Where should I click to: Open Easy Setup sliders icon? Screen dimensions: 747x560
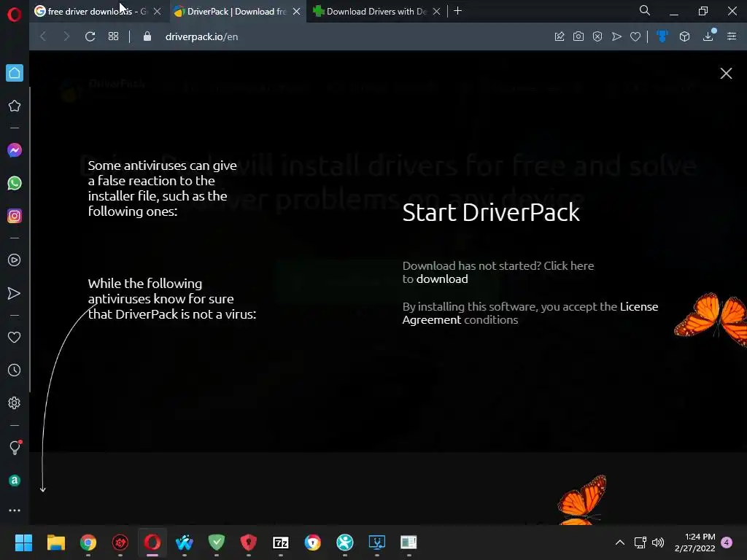(x=732, y=36)
